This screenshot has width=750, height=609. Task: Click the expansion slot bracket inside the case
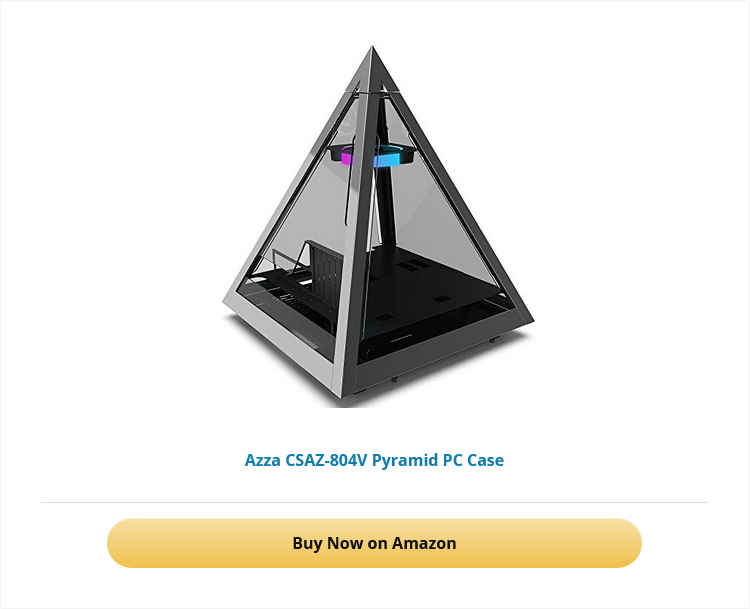coord(326,271)
